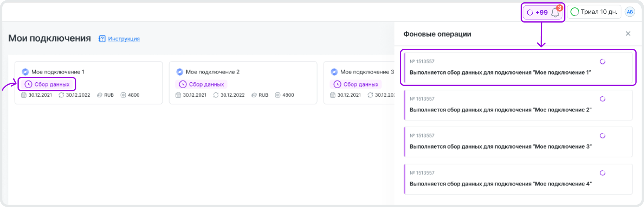Open the Инструкция link
Screen dimensions: 644x207
[x=124, y=39]
